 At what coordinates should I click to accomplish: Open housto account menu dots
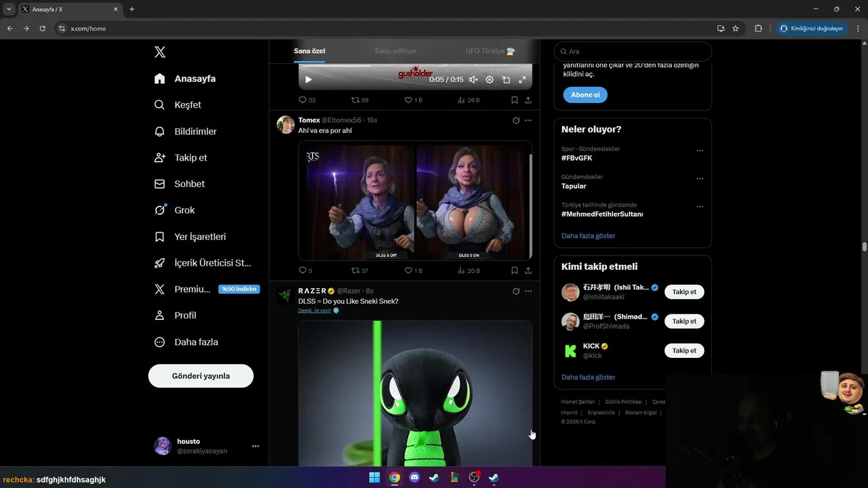pos(256,446)
